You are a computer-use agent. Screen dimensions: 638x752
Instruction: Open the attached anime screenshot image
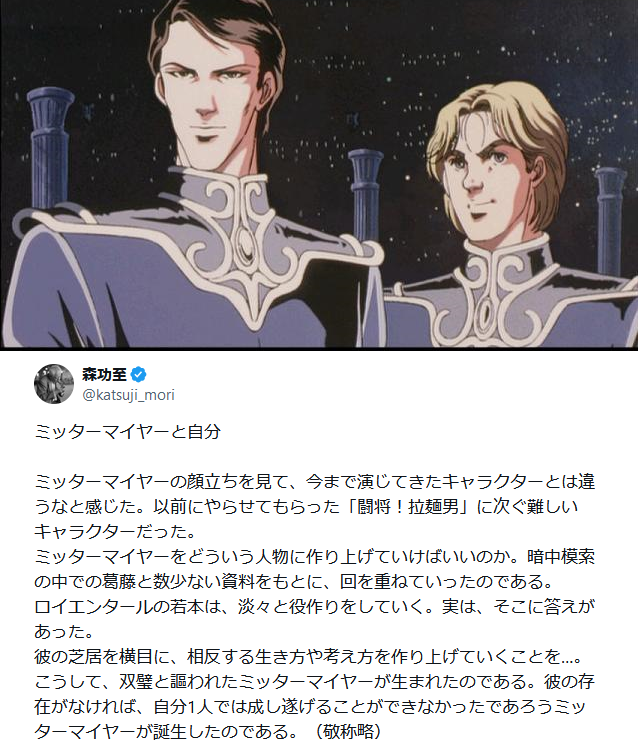click(319, 173)
